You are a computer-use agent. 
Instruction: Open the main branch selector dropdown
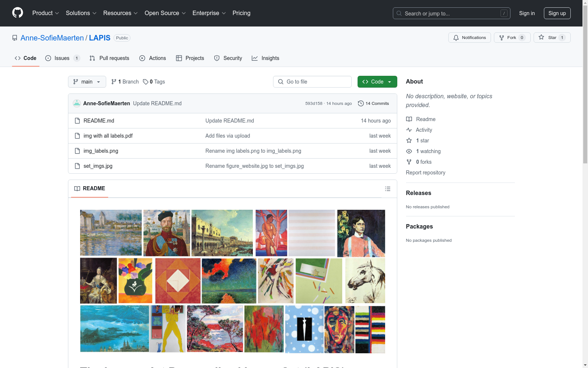[87, 82]
